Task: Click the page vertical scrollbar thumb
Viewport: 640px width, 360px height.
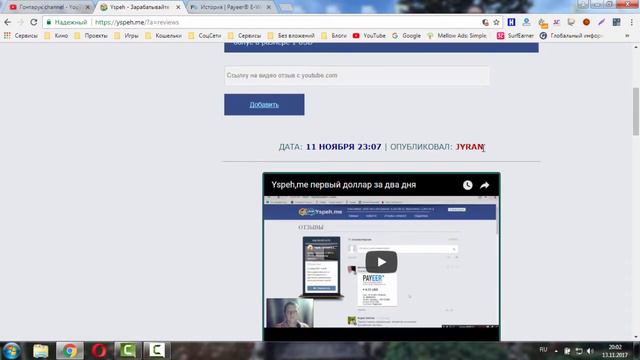Action: coord(636,111)
